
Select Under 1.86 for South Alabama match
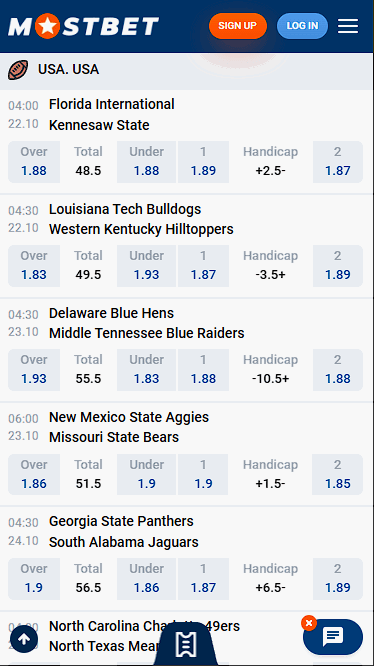(146, 579)
